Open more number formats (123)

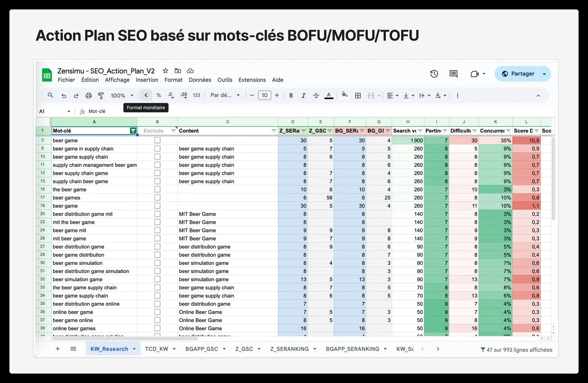click(x=197, y=95)
